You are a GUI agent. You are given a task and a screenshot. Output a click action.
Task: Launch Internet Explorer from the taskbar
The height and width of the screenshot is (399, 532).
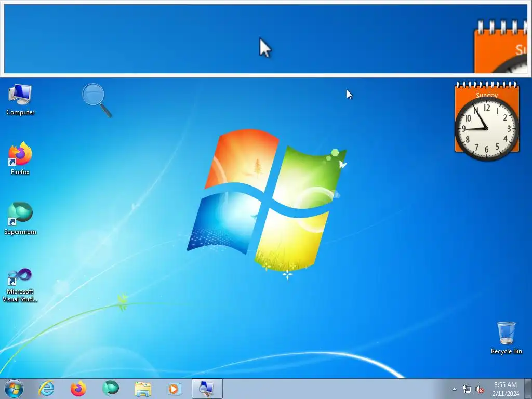pos(46,389)
